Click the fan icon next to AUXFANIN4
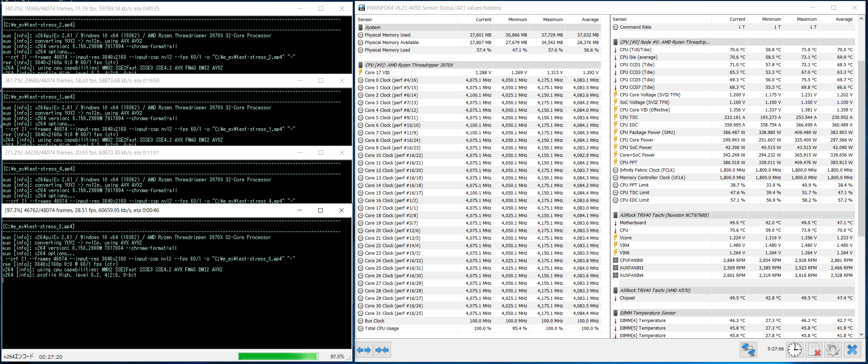868x364 pixels. click(616, 275)
